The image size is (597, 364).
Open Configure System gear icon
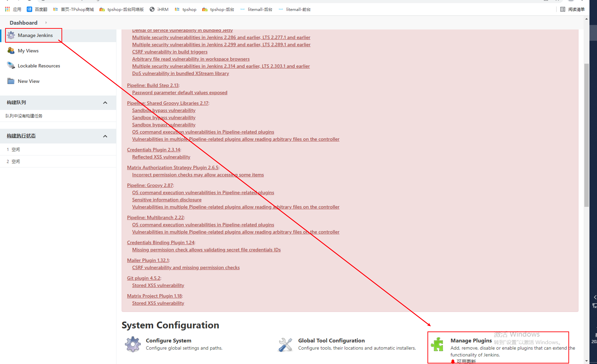133,344
